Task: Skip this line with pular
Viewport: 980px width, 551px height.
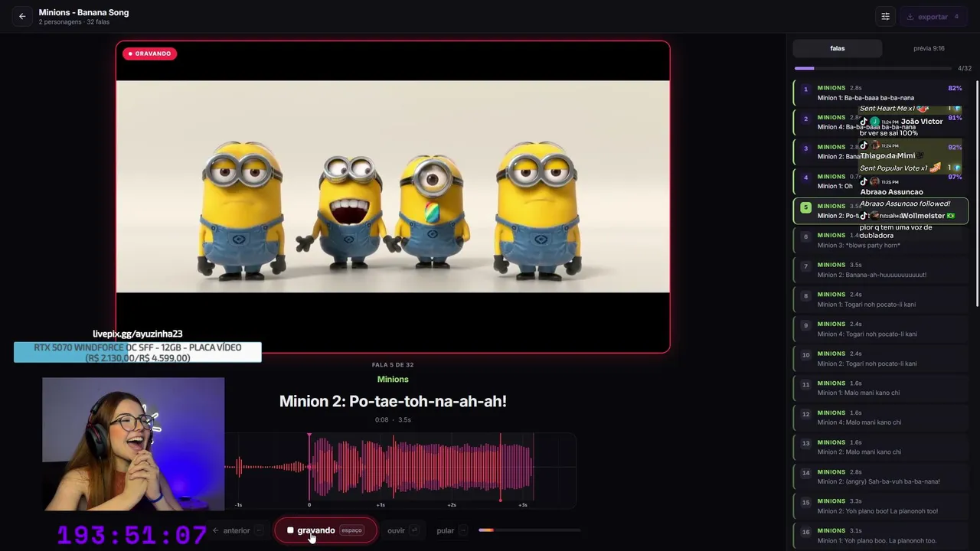Action: [x=452, y=530]
